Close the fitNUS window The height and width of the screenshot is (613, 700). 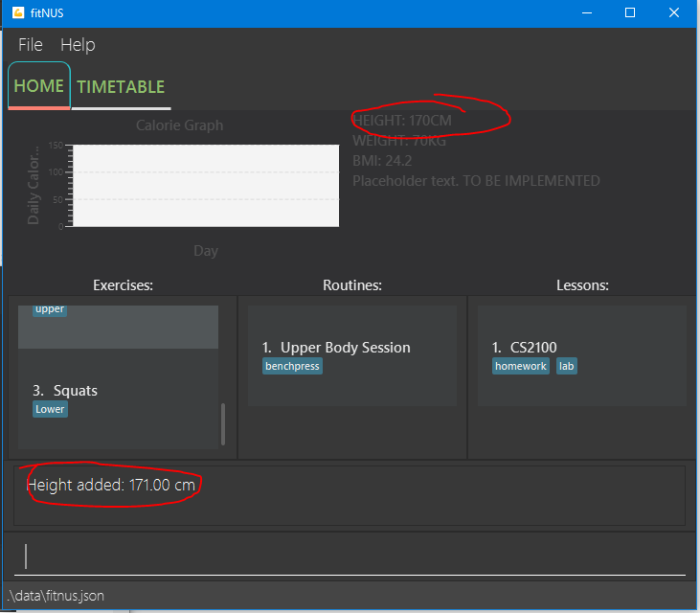coord(673,13)
